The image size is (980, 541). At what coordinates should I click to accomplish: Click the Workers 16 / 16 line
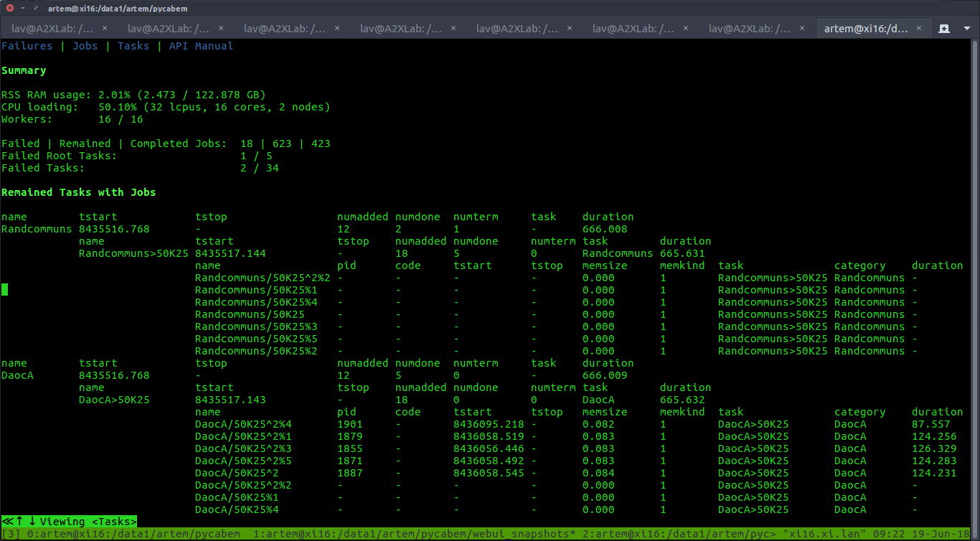[x=72, y=119]
